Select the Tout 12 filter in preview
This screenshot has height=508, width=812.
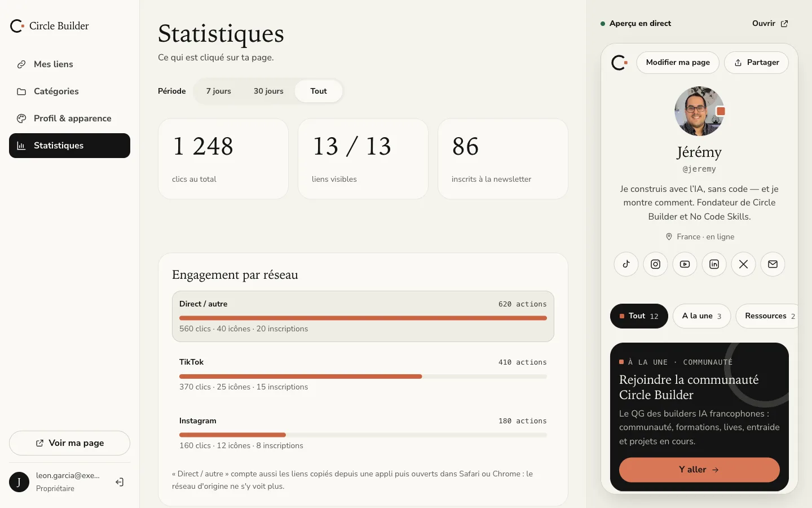[639, 316]
